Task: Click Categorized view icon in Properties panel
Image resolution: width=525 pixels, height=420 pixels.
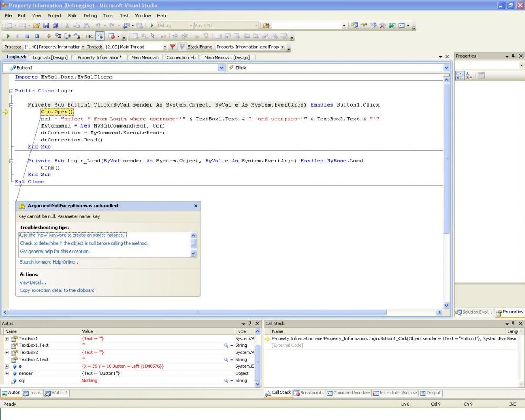Action: click(460, 76)
